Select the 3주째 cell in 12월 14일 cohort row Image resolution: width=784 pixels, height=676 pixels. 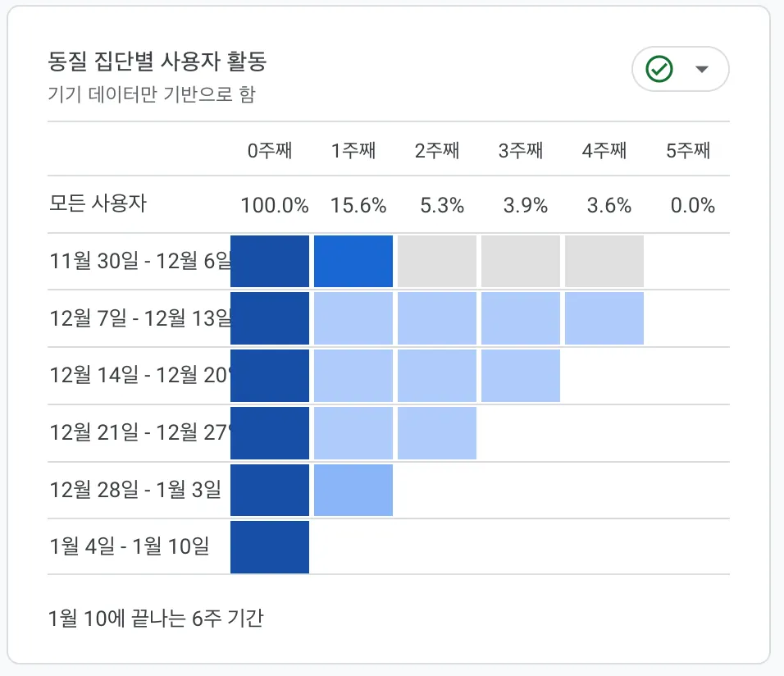point(521,376)
